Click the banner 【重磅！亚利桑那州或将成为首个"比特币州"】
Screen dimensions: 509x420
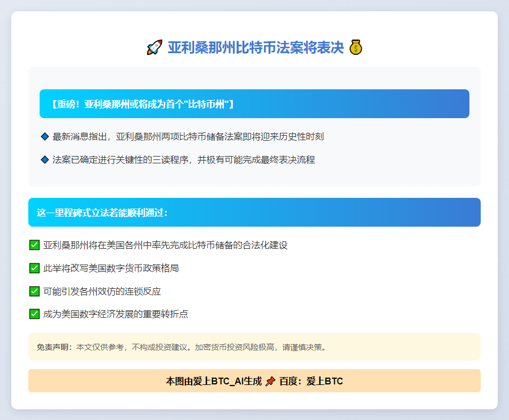coord(255,104)
